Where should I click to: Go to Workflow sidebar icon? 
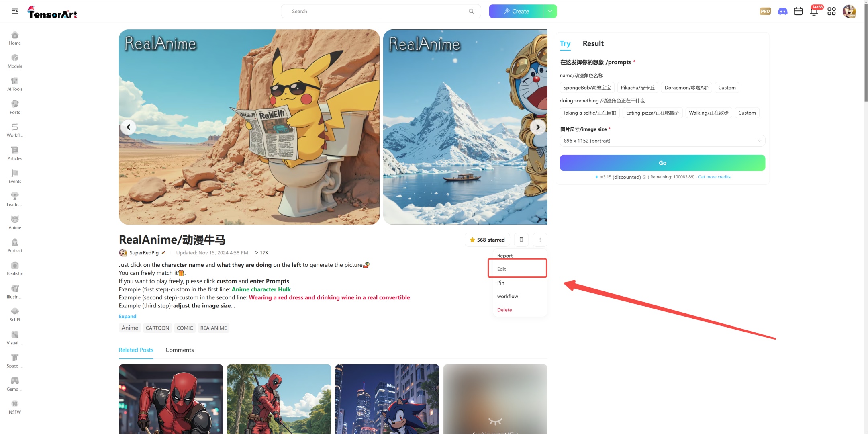(15, 130)
